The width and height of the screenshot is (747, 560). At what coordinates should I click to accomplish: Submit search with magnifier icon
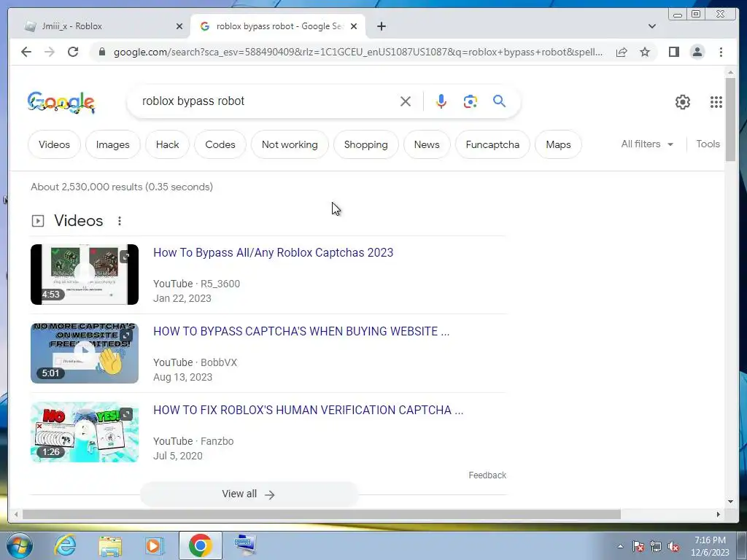[499, 101]
